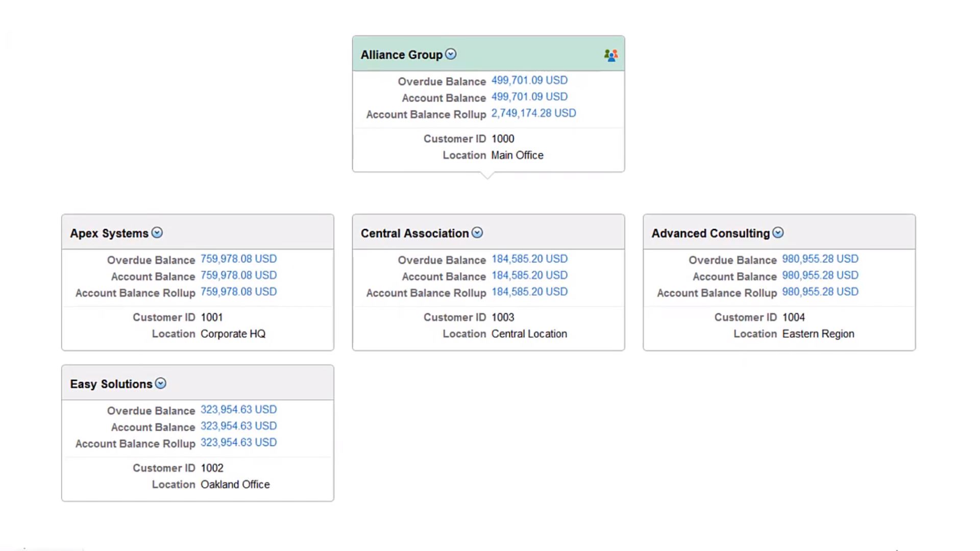The image size is (980, 551).
Task: Open the Easy Solutions dropdown chevron
Action: click(160, 383)
